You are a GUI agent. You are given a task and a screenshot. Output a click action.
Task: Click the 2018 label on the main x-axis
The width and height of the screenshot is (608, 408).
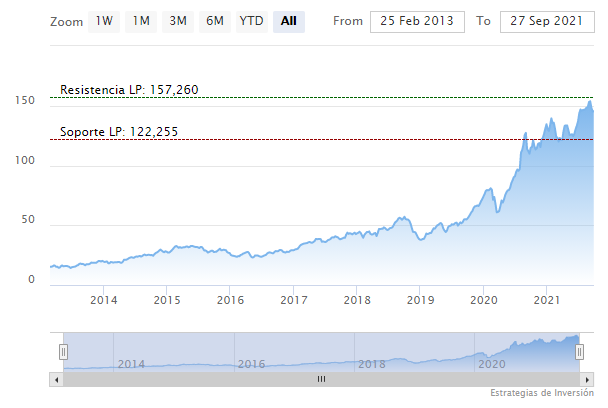tap(357, 300)
